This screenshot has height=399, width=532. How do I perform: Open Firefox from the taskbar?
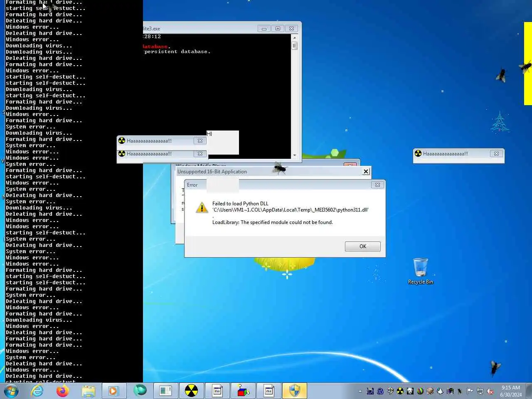coord(63,391)
